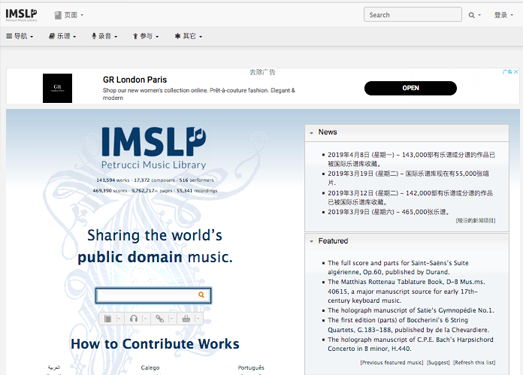Select the العربية Arabic language link
This screenshot has height=375, width=523.
click(x=54, y=368)
